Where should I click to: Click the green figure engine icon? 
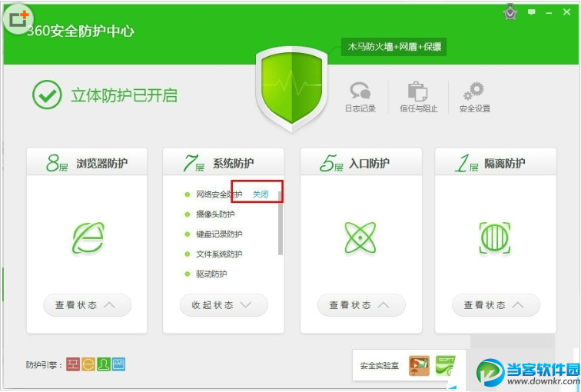tap(104, 364)
